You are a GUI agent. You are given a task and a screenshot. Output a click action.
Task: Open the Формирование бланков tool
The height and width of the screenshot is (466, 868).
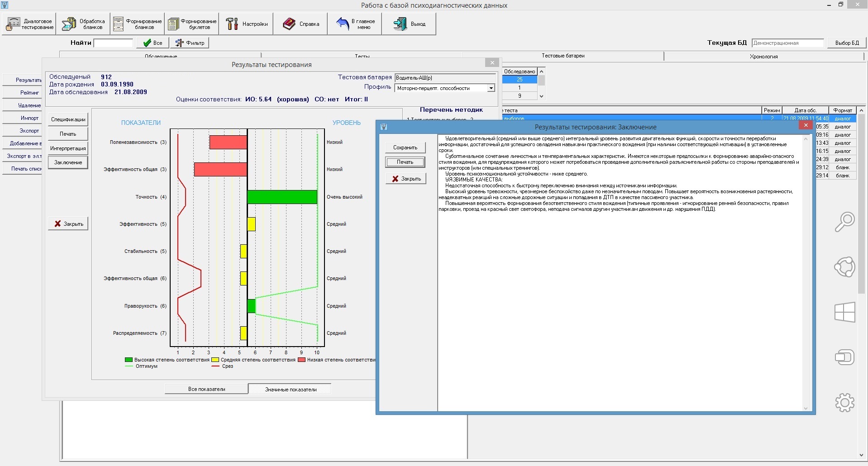click(138, 24)
